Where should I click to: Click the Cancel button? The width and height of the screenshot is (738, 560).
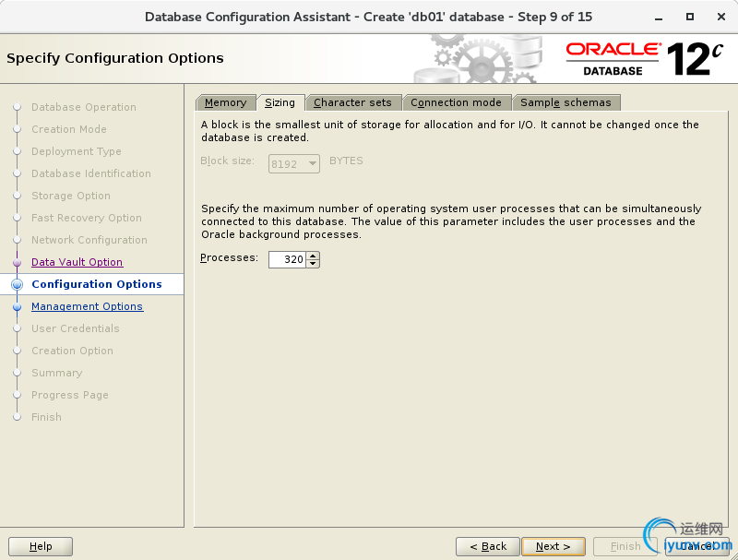(697, 546)
